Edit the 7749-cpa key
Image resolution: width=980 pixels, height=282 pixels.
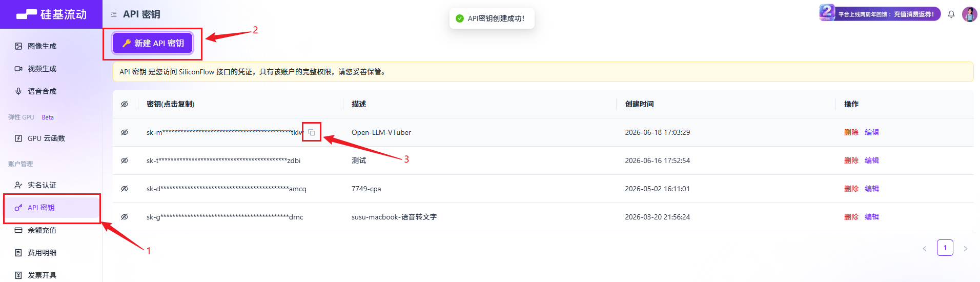pos(872,189)
